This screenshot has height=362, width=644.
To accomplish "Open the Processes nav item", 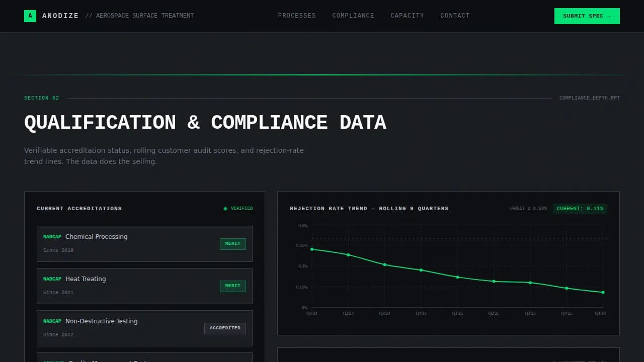I will click(297, 16).
